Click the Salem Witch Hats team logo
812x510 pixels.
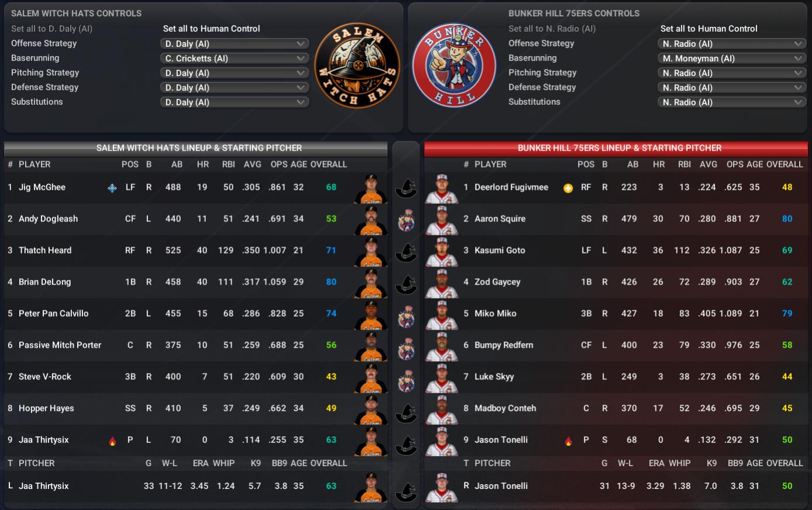click(357, 66)
